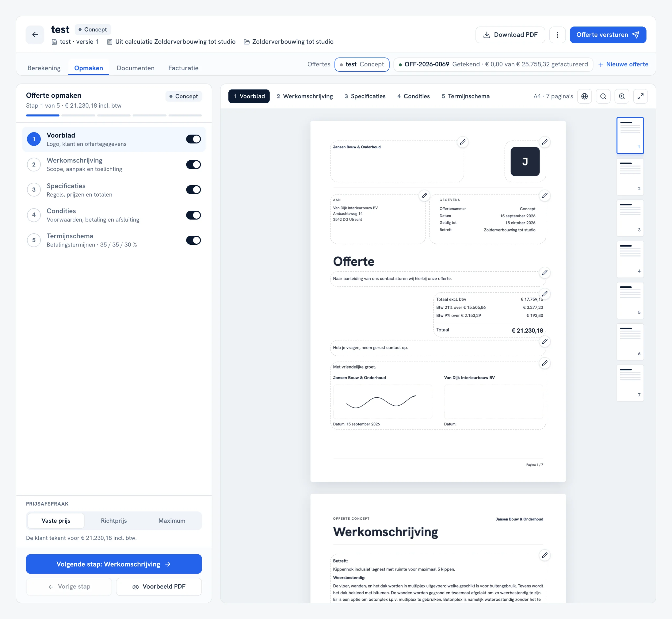
Task: Zoom in the document preview
Action: point(622,96)
